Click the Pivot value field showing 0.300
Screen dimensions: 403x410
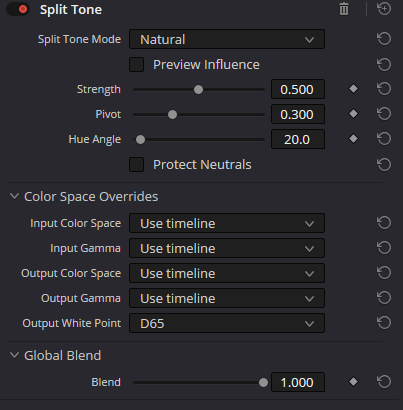298,114
